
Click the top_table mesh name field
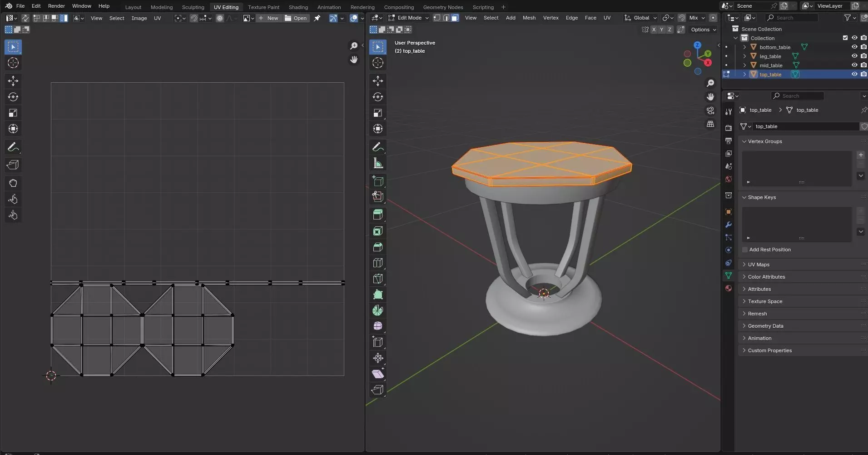tap(806, 126)
